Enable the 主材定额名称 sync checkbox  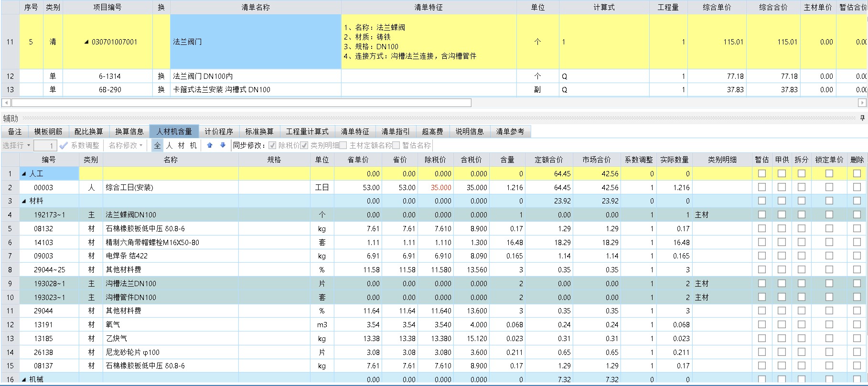pyautogui.click(x=343, y=145)
